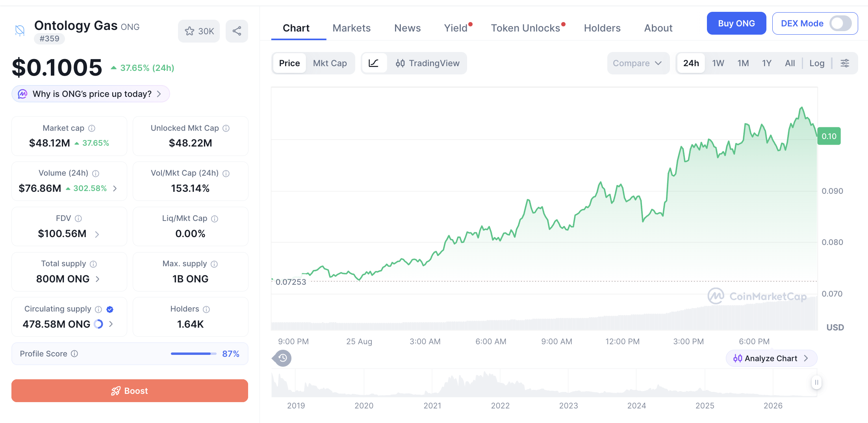This screenshot has height=423, width=868.
Task: Click the timeline range slider handle
Action: point(816,382)
